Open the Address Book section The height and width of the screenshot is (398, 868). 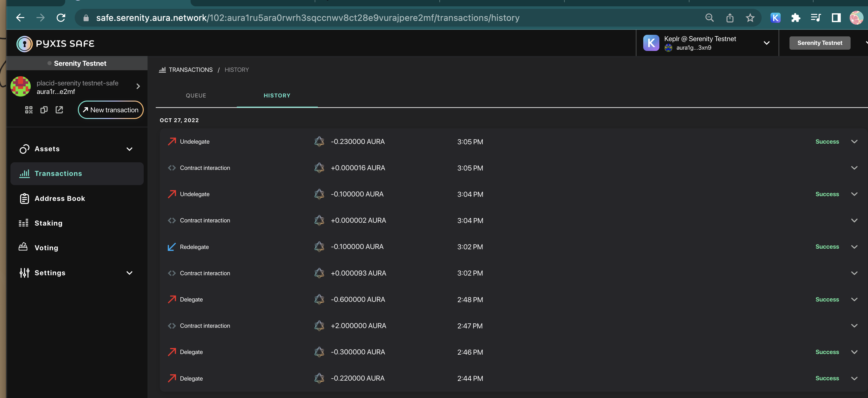click(60, 198)
